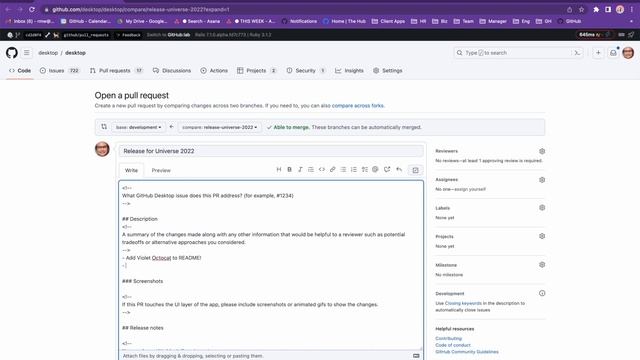Open the Code repository tab
The image size is (640, 360).
pos(20,71)
